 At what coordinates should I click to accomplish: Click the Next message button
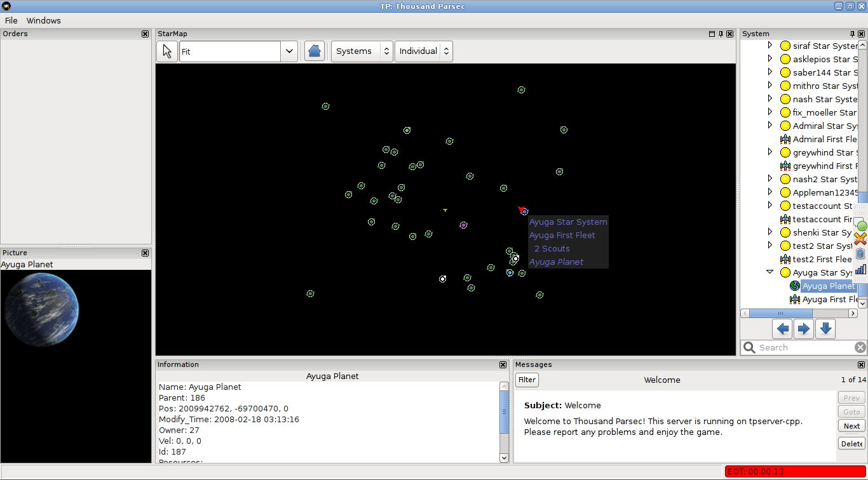pyautogui.click(x=851, y=426)
